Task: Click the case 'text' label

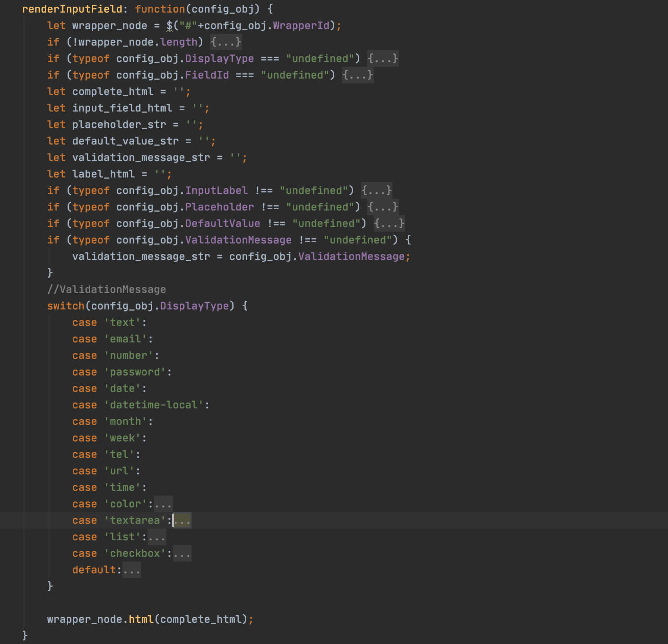Action: click(109, 322)
